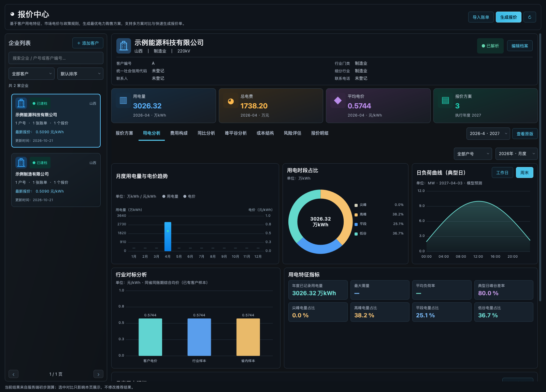Open the 全部客户 filter dropdown
The image size is (546, 392).
pyautogui.click(x=31, y=74)
